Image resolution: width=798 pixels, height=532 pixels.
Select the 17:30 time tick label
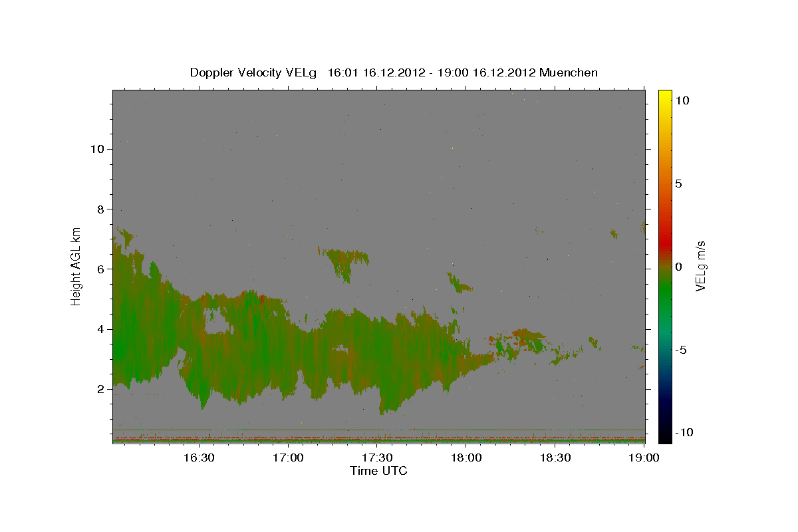(x=377, y=458)
